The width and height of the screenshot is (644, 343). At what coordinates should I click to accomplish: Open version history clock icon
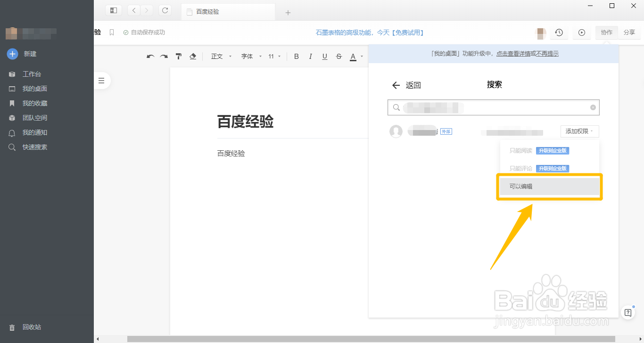coord(559,33)
